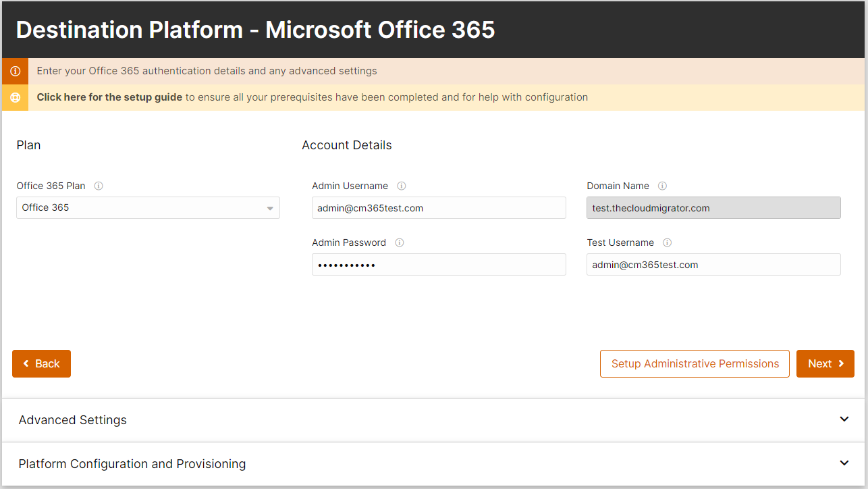Click the Domain Name label text
This screenshot has width=868, height=489.
(618, 186)
